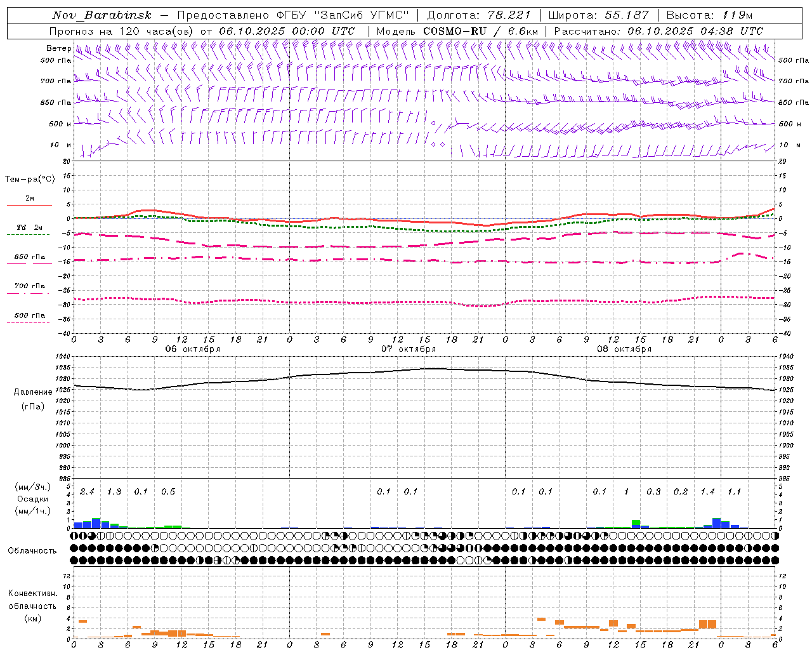Click the "(км)" convective cloud unit label
The image size is (812, 650).
tap(32, 618)
